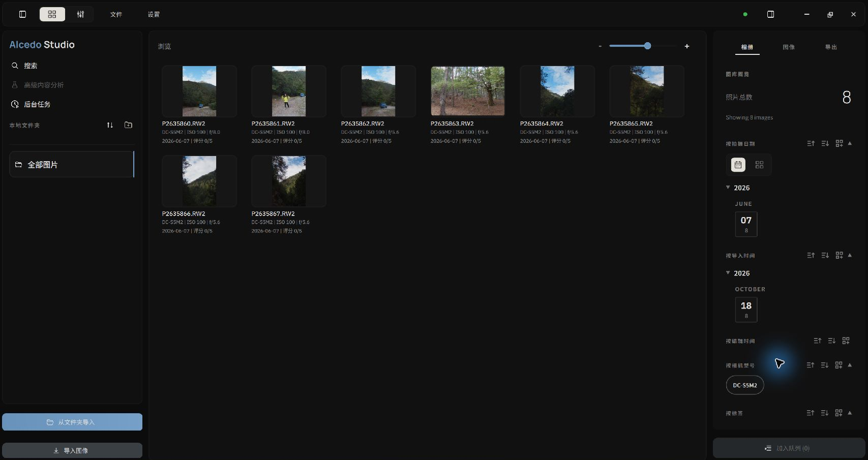
Task: Collapse the 2026 year under 按拍摄日期
Action: coord(728,188)
